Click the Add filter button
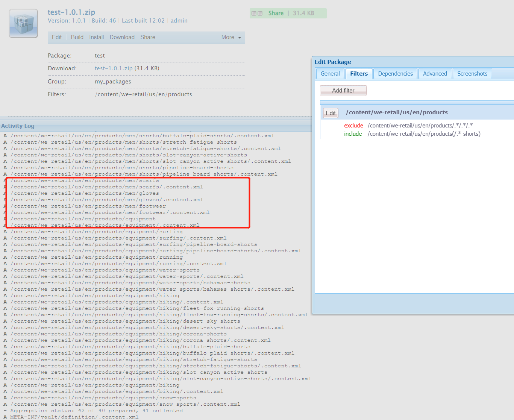Image resolution: width=514 pixels, height=420 pixels. [343, 90]
